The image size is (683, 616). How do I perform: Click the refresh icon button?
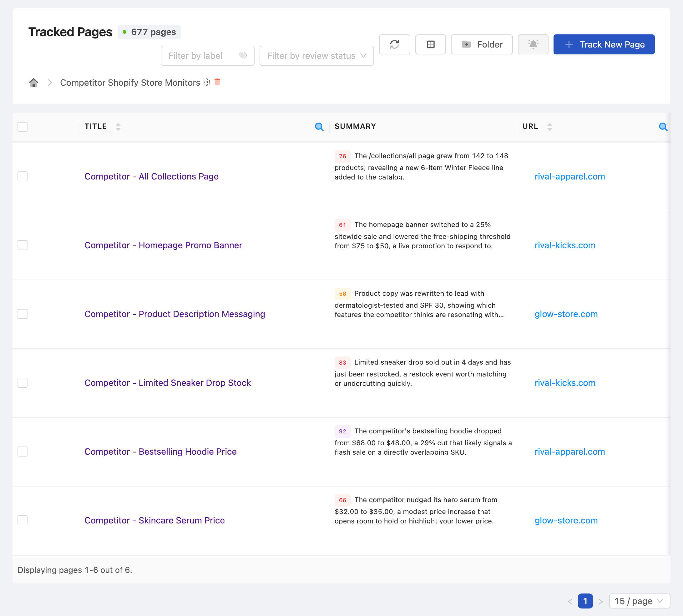tap(394, 44)
